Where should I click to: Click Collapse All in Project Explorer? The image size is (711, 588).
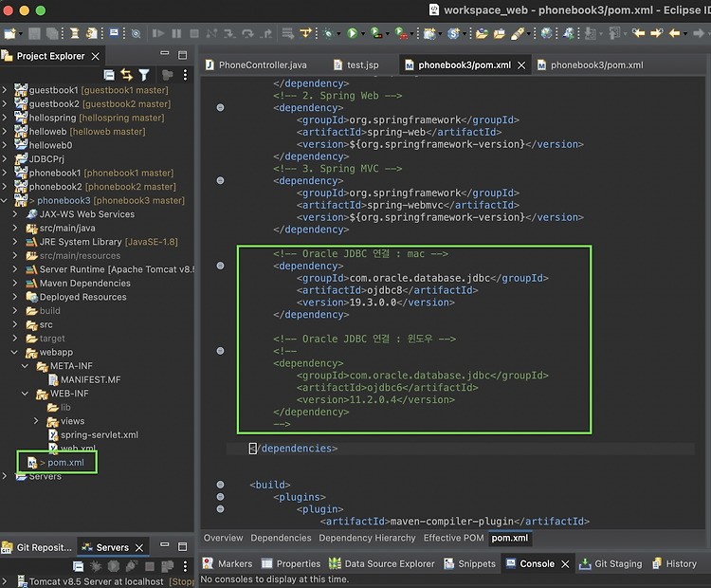coord(110,75)
